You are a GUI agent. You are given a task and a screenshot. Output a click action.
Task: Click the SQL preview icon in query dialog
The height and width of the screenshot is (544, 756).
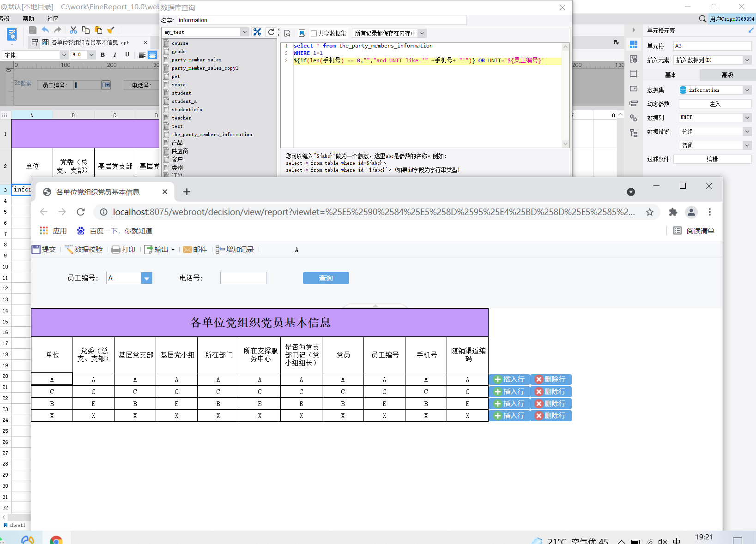click(x=287, y=33)
